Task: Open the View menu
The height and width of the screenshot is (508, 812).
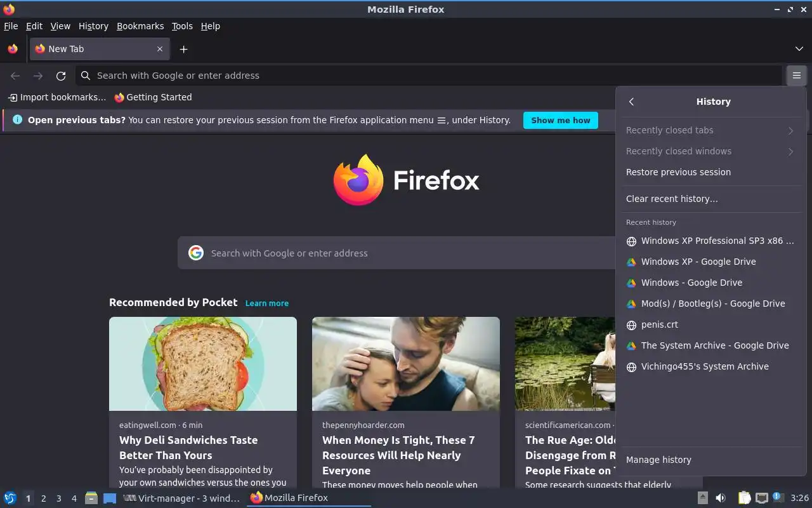Action: coord(60,26)
